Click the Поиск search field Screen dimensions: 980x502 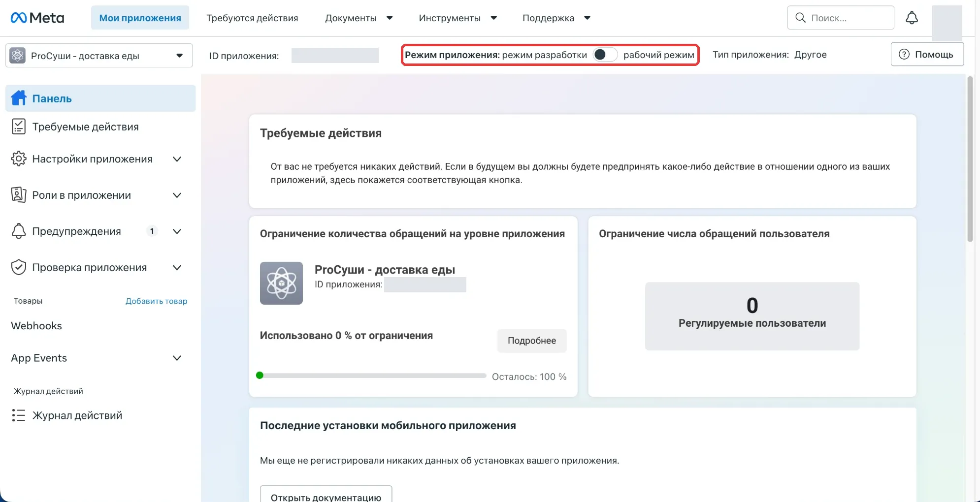tap(841, 18)
